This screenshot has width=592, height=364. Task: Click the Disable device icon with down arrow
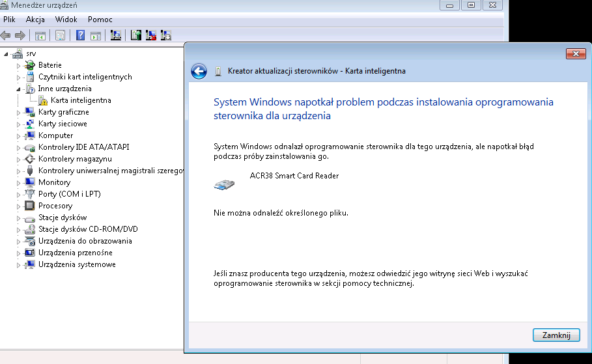coord(165,36)
